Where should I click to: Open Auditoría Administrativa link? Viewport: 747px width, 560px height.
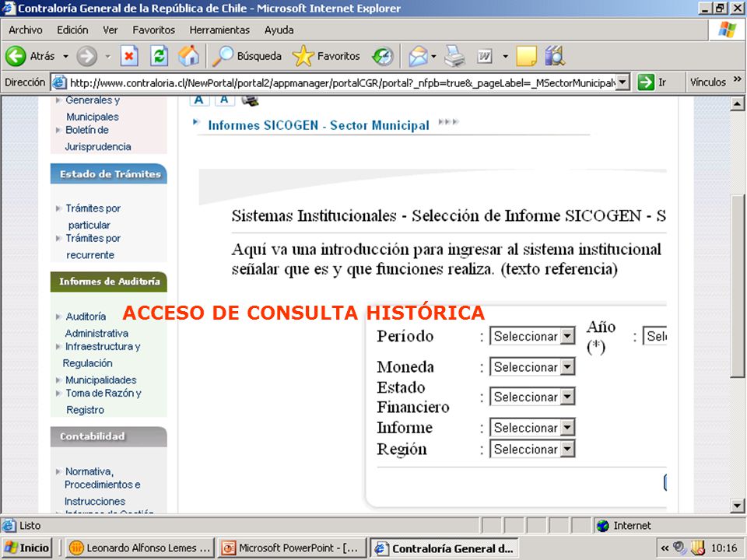96,324
